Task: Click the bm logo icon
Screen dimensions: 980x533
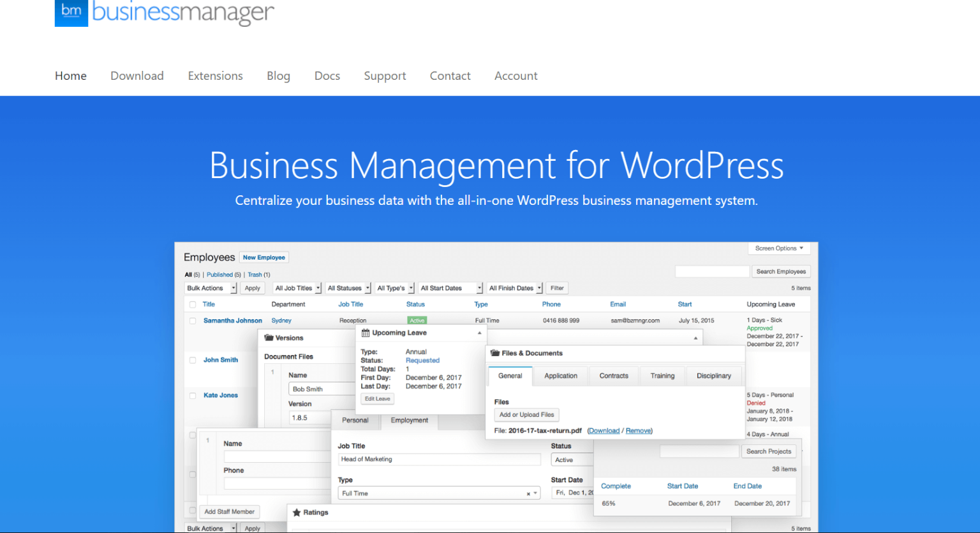Action: 71,13
